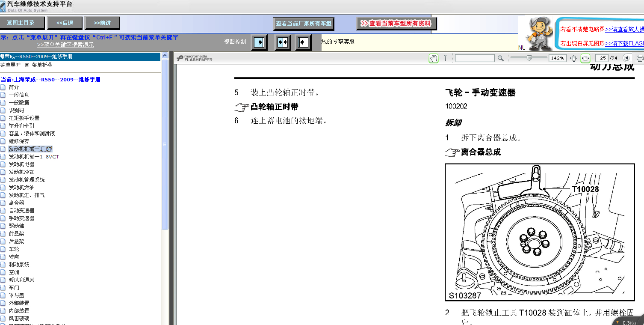This screenshot has width=644, height=325.
Task: Click the sidebar vertical scrollbar thumb
Action: tap(165, 145)
